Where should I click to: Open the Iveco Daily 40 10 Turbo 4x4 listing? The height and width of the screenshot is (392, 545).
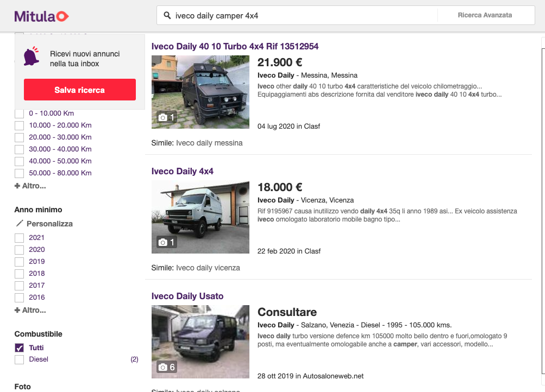(235, 46)
